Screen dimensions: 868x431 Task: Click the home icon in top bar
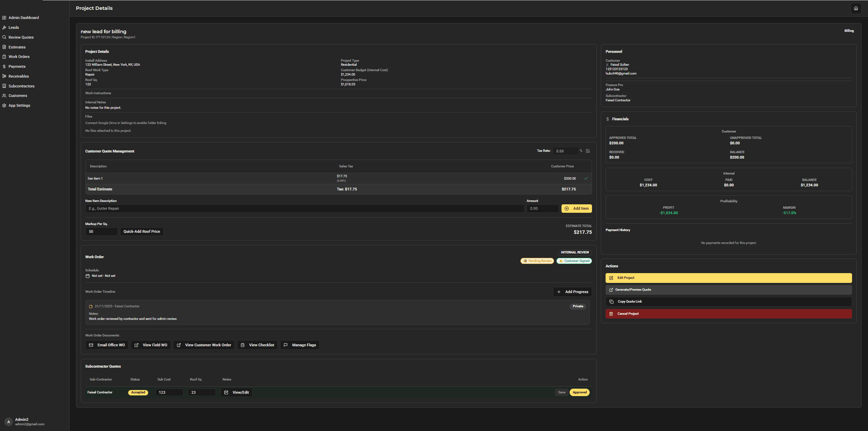856,8
